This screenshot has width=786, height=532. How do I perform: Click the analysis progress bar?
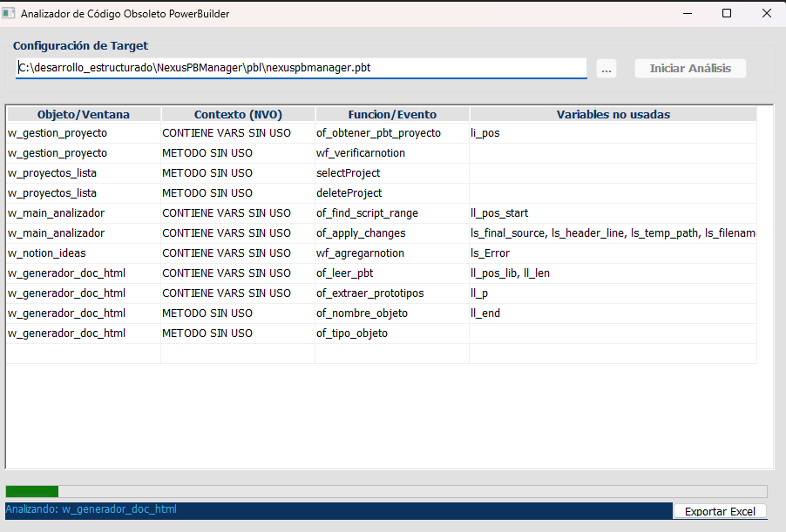coord(387,491)
